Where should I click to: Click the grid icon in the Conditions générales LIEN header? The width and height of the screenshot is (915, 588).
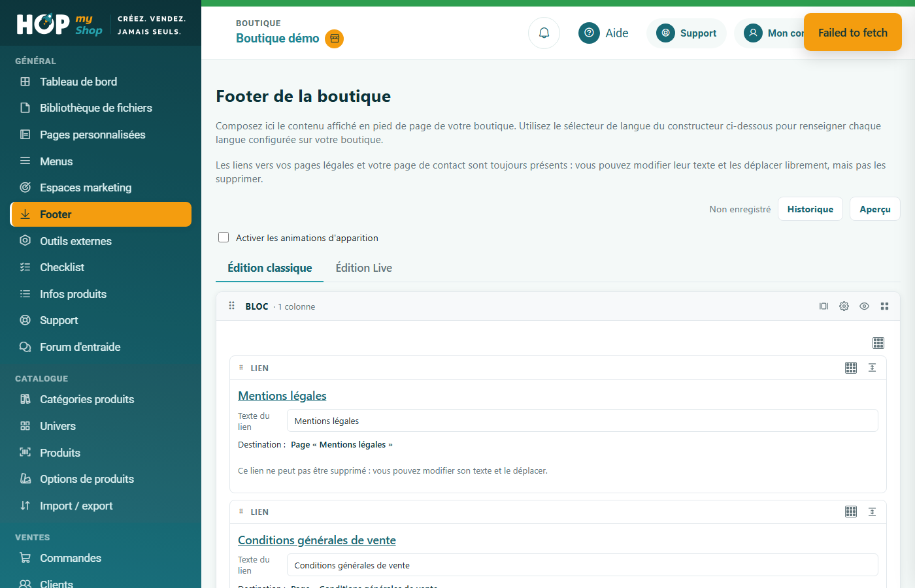(851, 512)
